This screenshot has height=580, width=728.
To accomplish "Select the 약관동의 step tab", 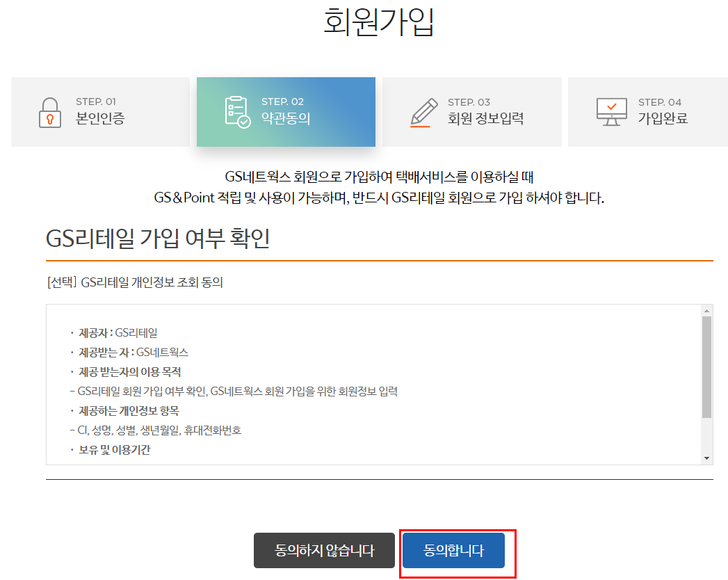I will click(286, 112).
